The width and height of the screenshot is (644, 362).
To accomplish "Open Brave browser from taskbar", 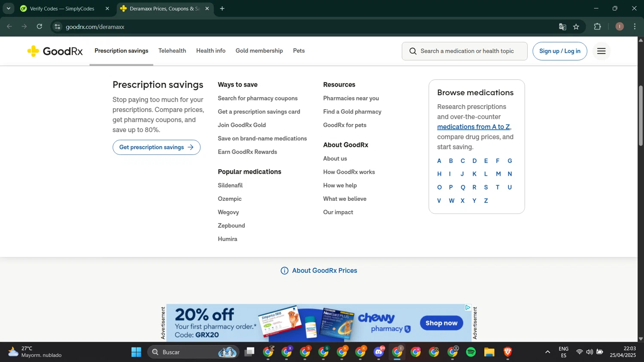I will tap(508, 352).
